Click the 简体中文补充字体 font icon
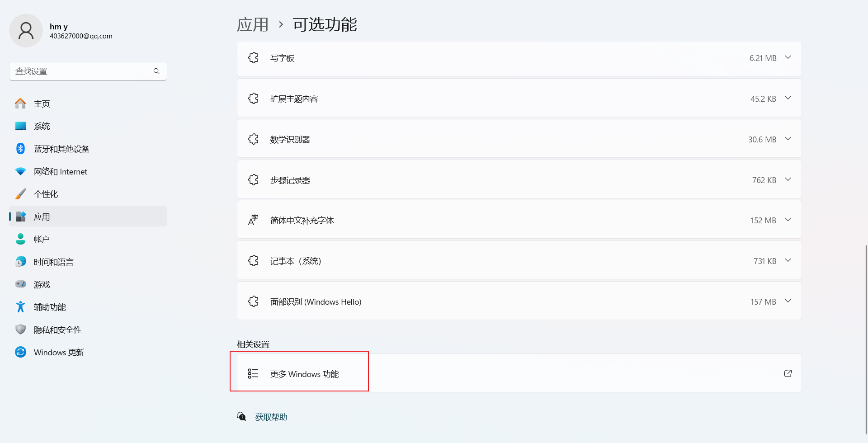This screenshot has width=868, height=443. pyautogui.click(x=253, y=220)
